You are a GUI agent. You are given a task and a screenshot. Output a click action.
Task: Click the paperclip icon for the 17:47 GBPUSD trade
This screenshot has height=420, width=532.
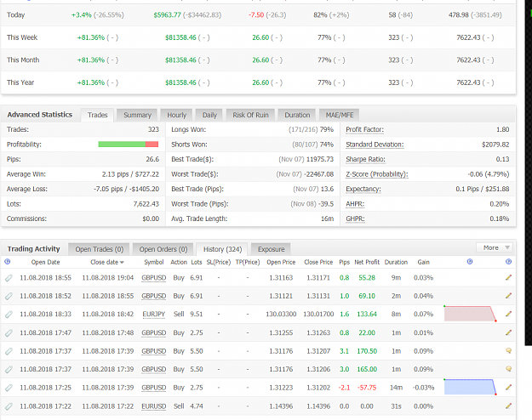click(x=9, y=333)
